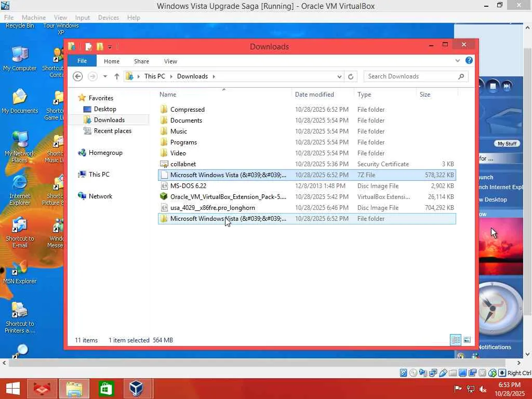Click the Windows Start button
The image size is (532, 399).
13,389
